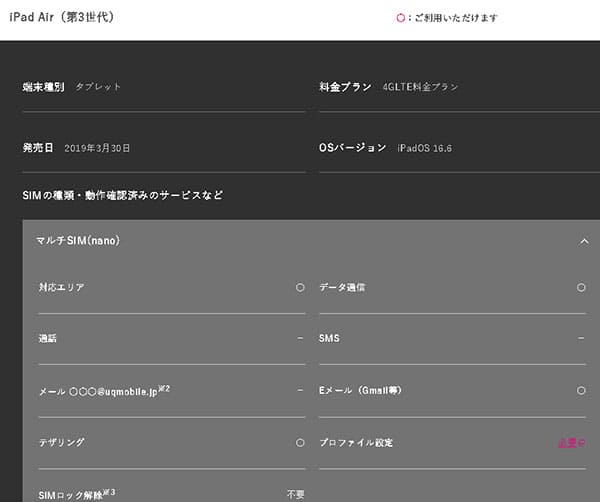Click the テザリング row label
Viewport: 600px width, 502px height.
pos(62,443)
